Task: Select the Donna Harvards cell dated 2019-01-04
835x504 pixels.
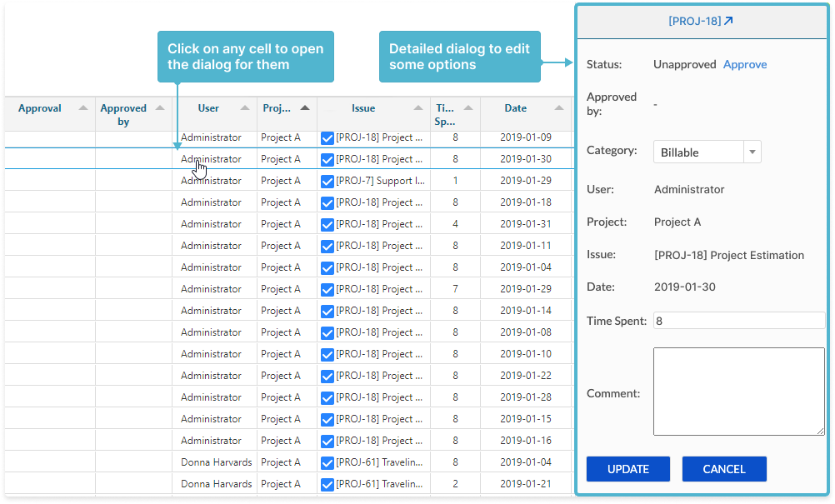Action: [x=216, y=462]
